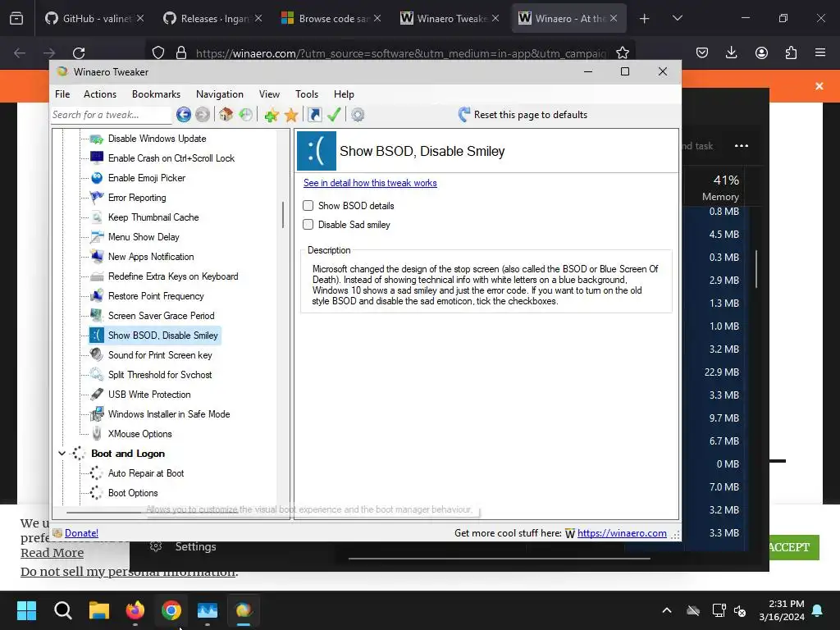The image size is (840, 630).
Task: Open recent changes history icon
Action: tap(245, 115)
